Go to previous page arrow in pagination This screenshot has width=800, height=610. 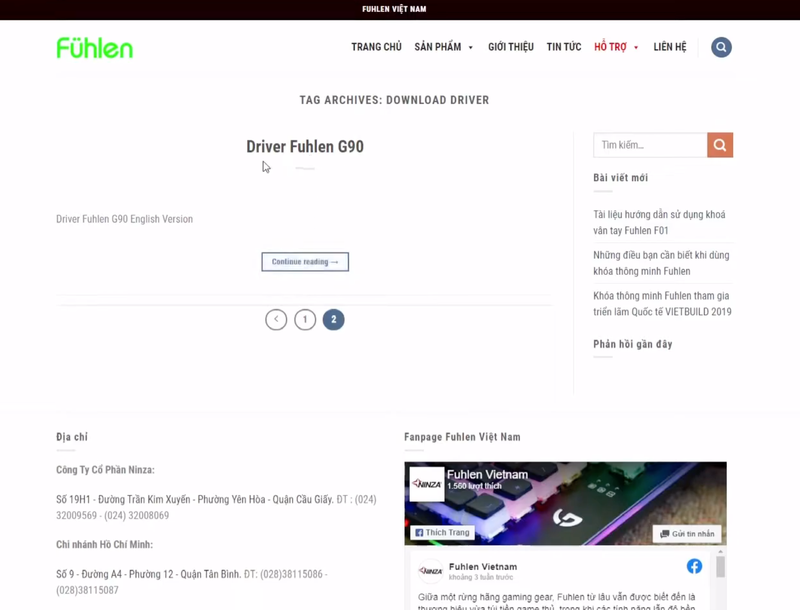(276, 320)
